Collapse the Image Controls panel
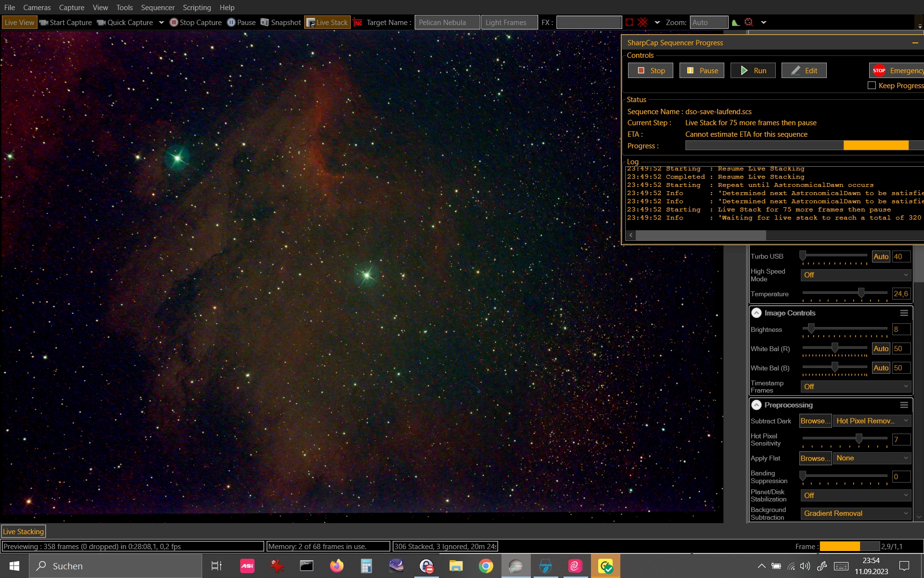 tap(757, 313)
